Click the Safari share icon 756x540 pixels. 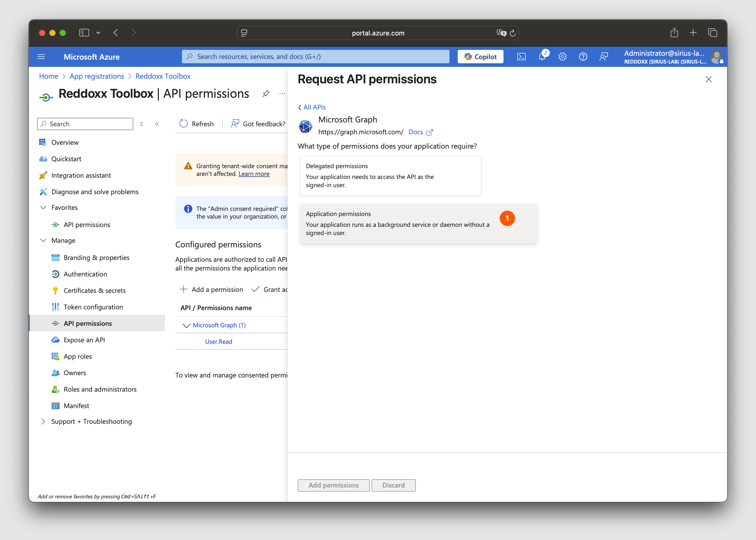click(x=674, y=33)
